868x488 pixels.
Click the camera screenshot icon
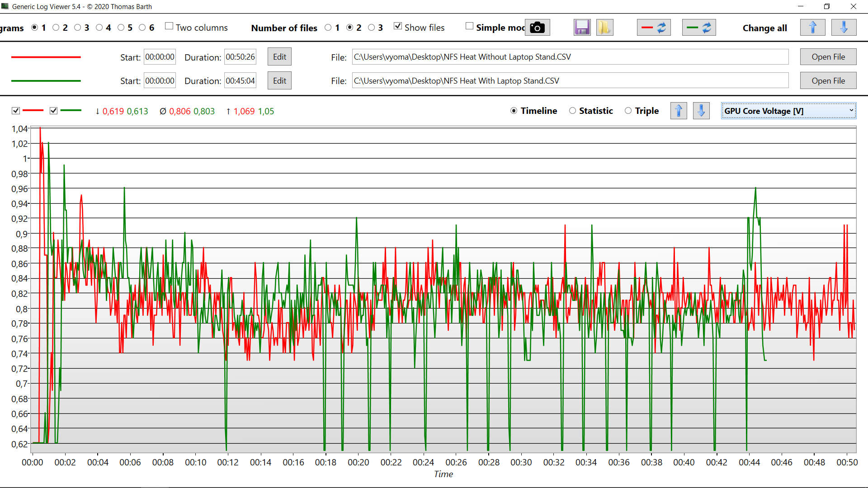[x=537, y=28]
